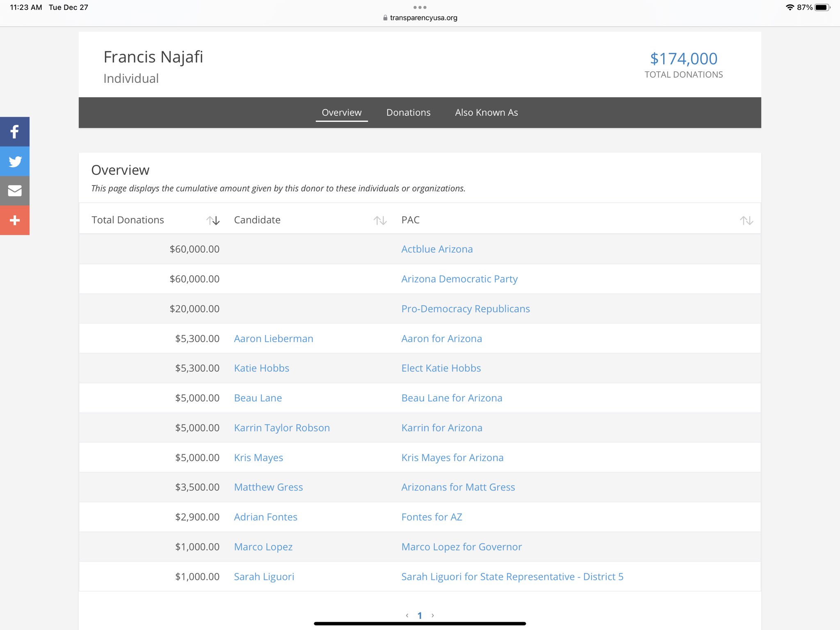
Task: Open the Also Known As tab
Action: 486,112
